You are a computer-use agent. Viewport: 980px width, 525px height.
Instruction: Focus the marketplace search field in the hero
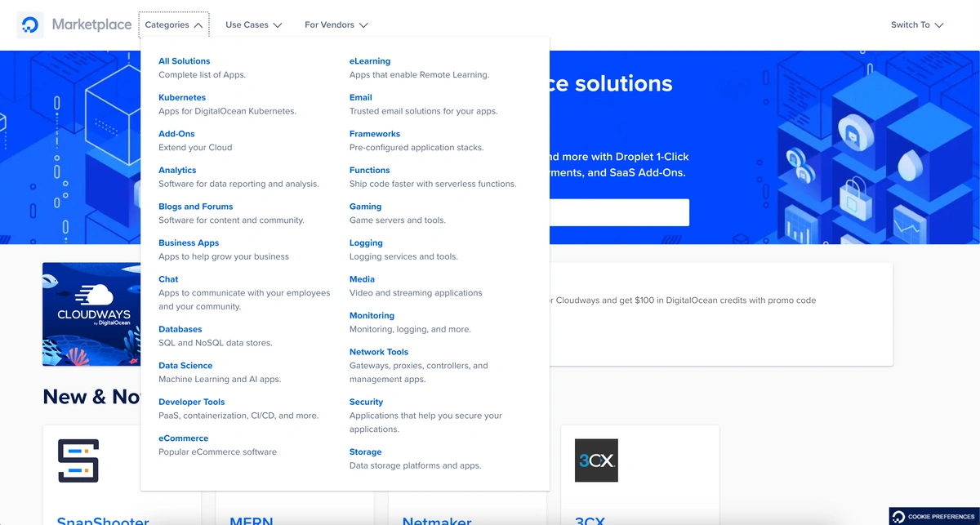tap(619, 212)
